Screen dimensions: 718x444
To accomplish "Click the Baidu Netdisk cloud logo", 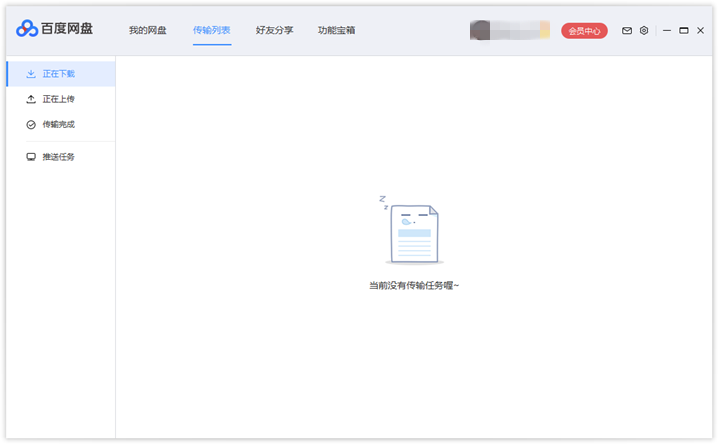I will (27, 29).
